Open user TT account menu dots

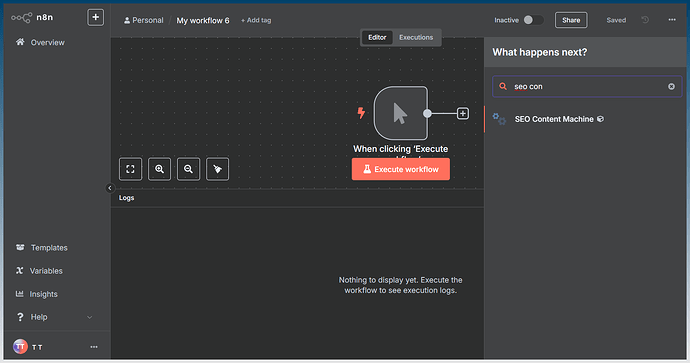click(94, 347)
